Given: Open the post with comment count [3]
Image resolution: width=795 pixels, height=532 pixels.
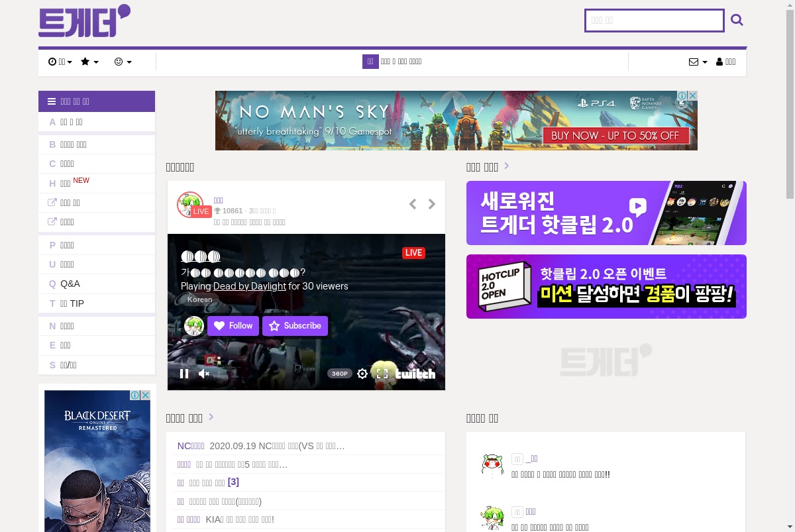Looking at the screenshot, I should 208,482.
